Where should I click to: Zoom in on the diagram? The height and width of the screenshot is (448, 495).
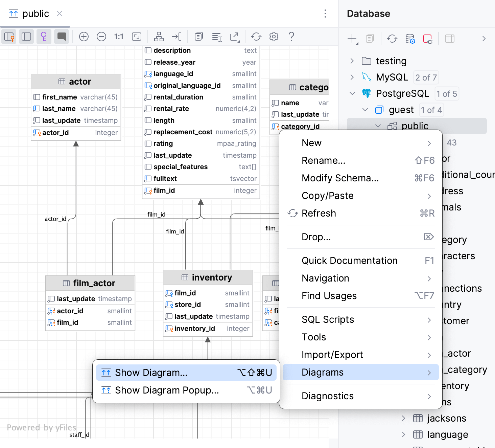84,37
